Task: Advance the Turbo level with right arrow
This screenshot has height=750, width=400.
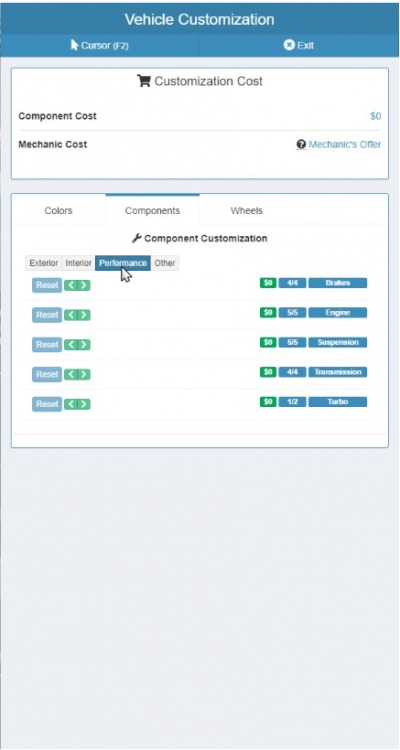Action: pyautogui.click(x=84, y=404)
